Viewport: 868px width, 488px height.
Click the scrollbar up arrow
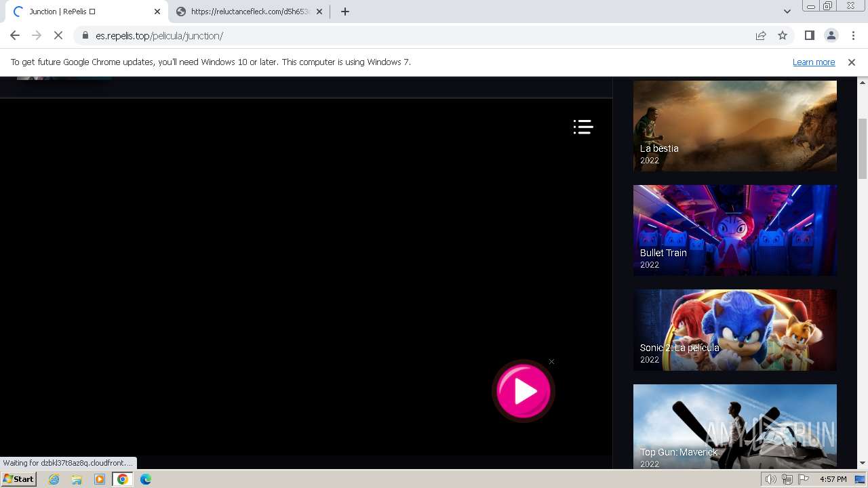pyautogui.click(x=863, y=81)
